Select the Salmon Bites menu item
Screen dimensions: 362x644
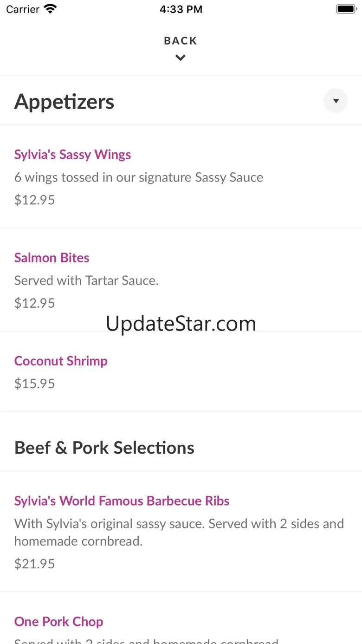52,258
